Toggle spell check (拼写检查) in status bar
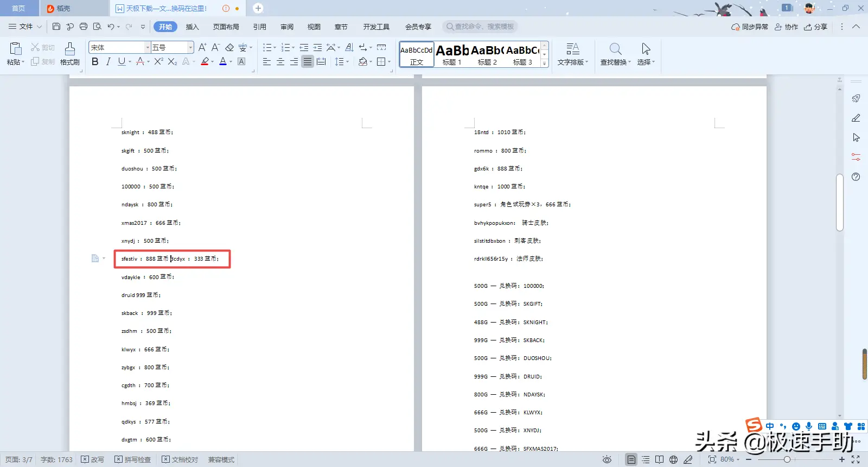 pos(133,459)
